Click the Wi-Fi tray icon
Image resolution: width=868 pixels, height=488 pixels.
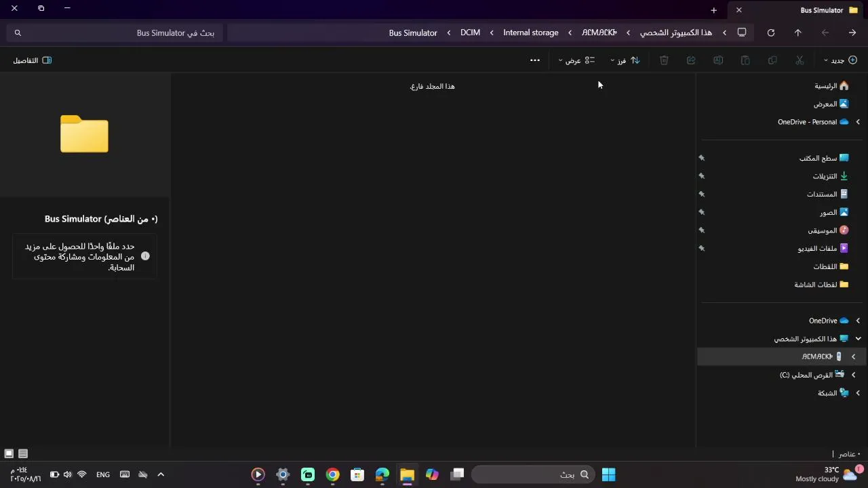[82, 474]
